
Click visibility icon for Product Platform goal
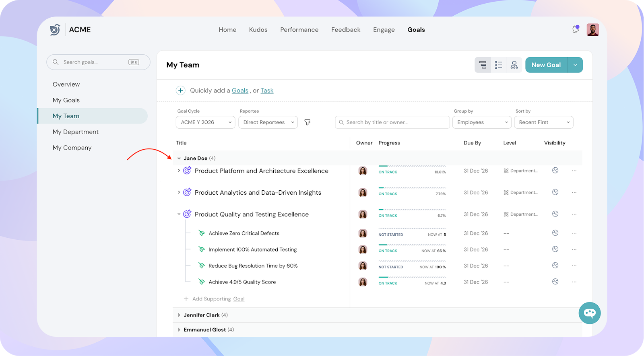tap(555, 171)
